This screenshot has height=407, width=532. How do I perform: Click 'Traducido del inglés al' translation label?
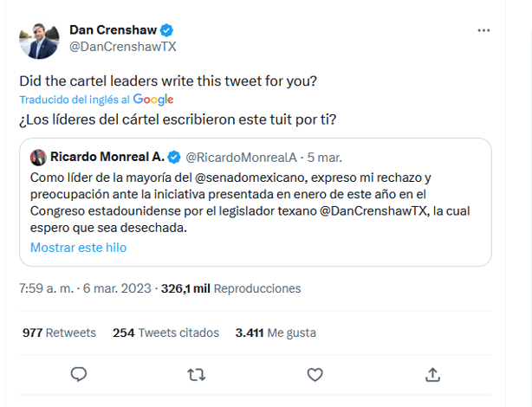pos(75,100)
